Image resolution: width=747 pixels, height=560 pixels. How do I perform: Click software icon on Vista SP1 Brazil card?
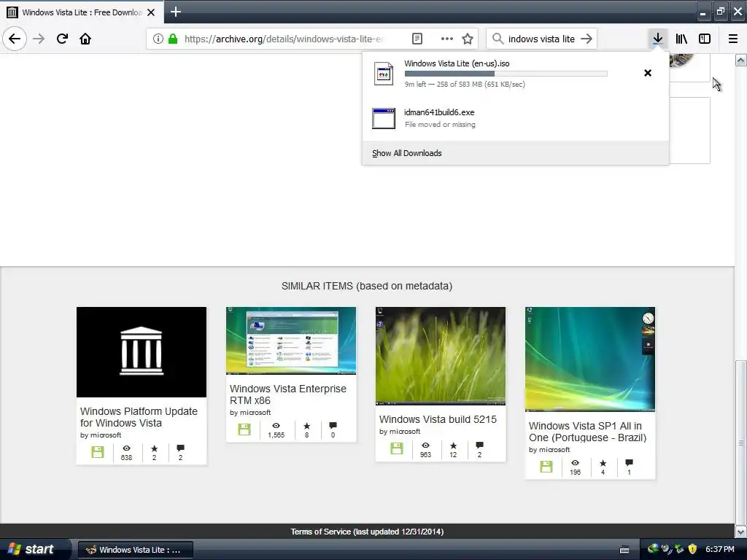point(546,466)
